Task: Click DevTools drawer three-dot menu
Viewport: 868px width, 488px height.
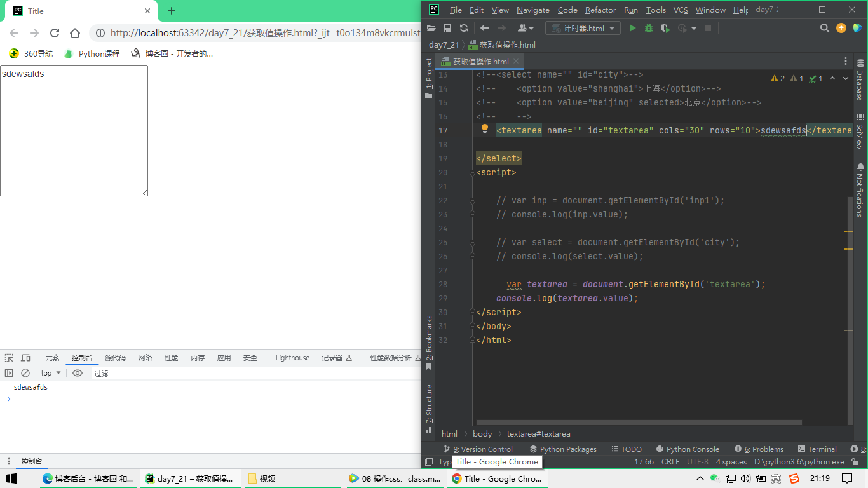Action: click(x=9, y=461)
